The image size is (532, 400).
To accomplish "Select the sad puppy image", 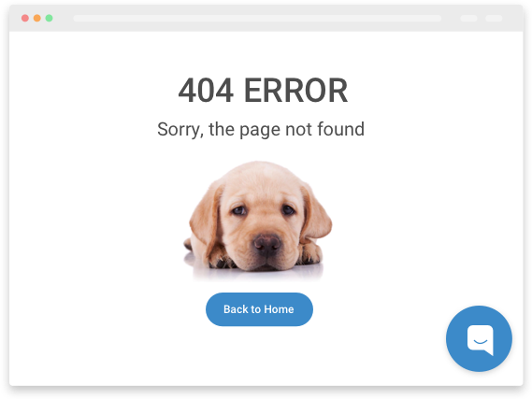I will (257, 221).
